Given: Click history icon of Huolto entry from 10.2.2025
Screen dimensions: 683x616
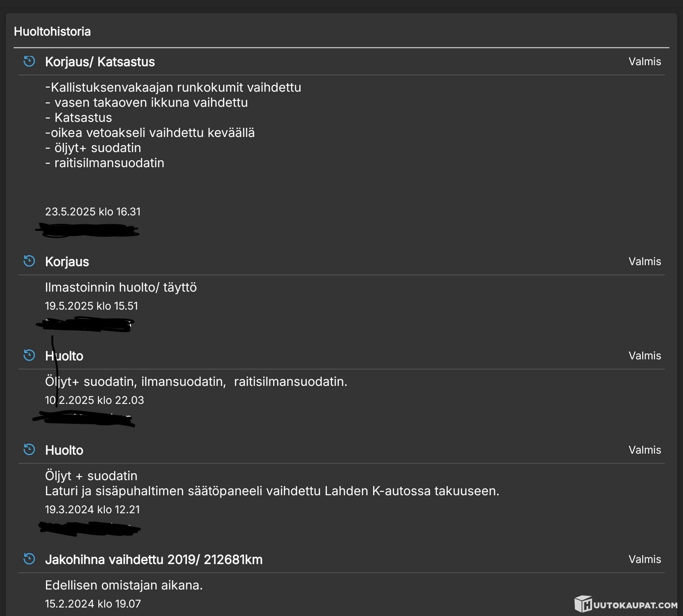Looking at the screenshot, I should [x=29, y=355].
